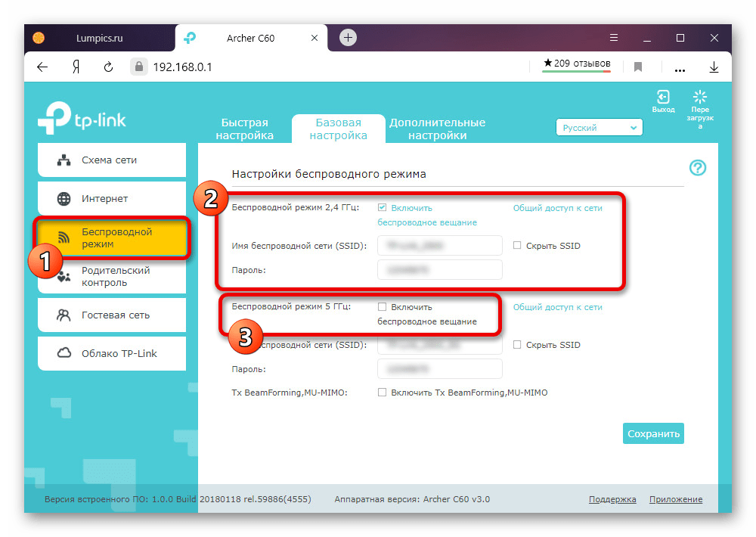Open a new browser tab with the plus icon

click(348, 37)
